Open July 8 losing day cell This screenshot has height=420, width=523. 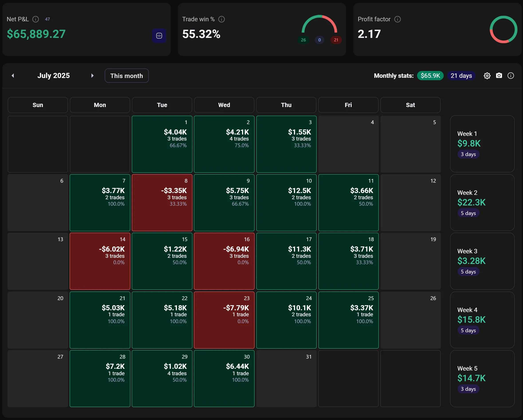point(162,202)
